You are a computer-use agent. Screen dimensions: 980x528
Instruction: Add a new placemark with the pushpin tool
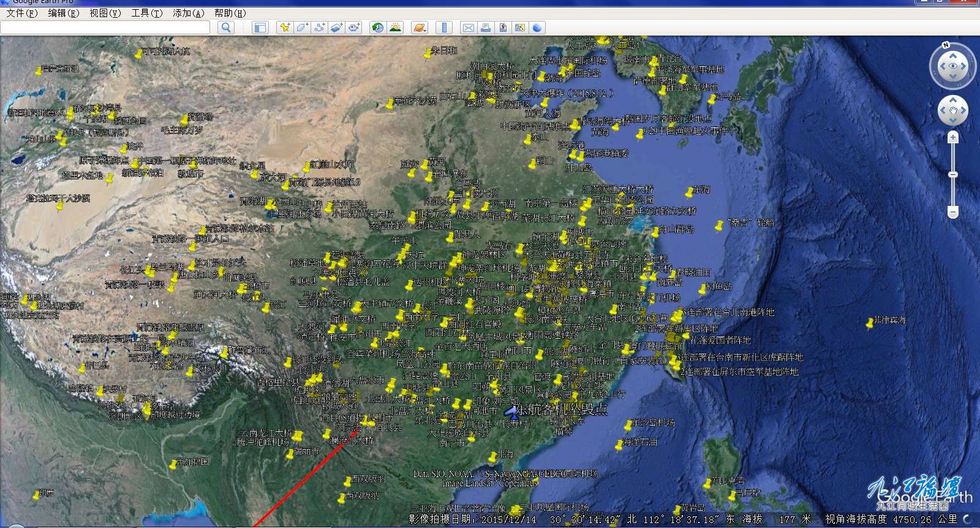pos(285,28)
